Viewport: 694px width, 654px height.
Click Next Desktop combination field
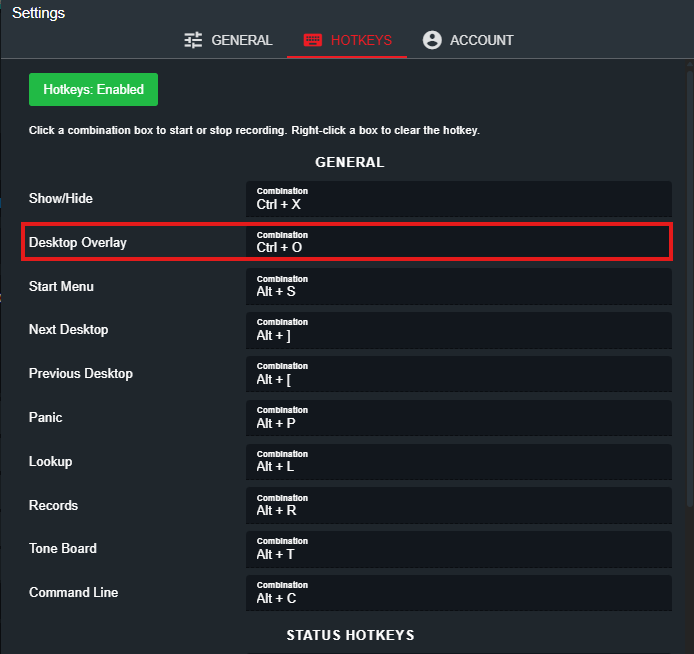pos(458,330)
